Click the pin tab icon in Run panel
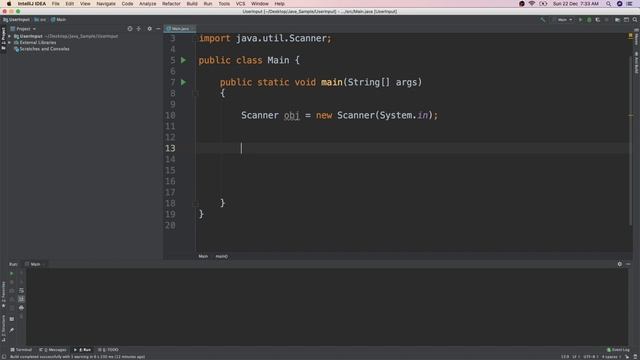The height and width of the screenshot is (360, 640). coord(11,330)
